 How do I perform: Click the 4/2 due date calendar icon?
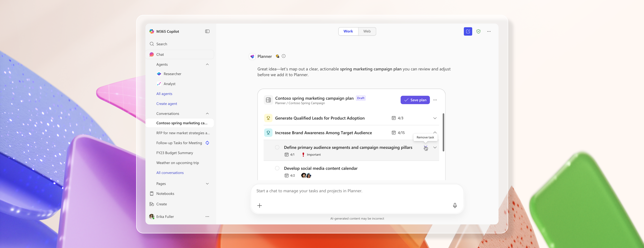click(x=287, y=176)
